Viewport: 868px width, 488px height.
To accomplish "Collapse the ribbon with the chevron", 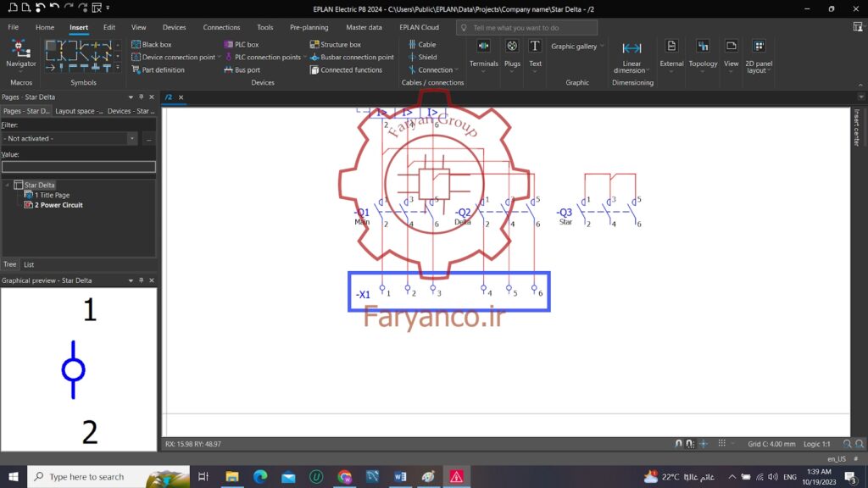I will point(860,85).
